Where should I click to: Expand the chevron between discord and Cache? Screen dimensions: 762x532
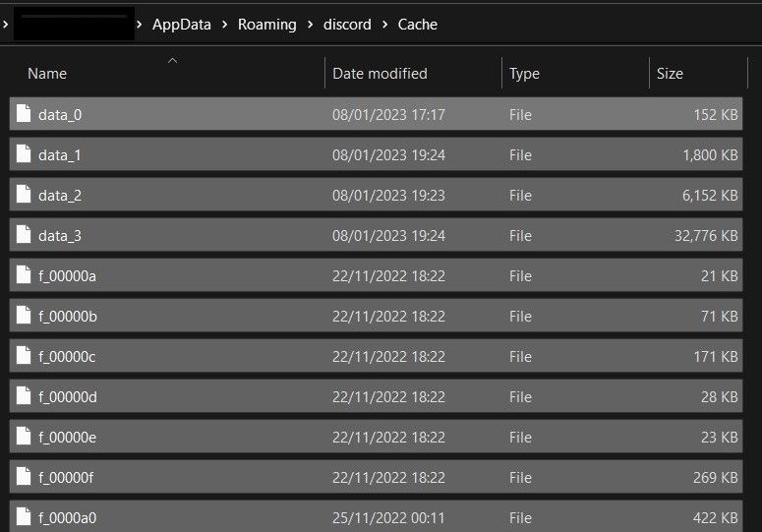tap(384, 25)
